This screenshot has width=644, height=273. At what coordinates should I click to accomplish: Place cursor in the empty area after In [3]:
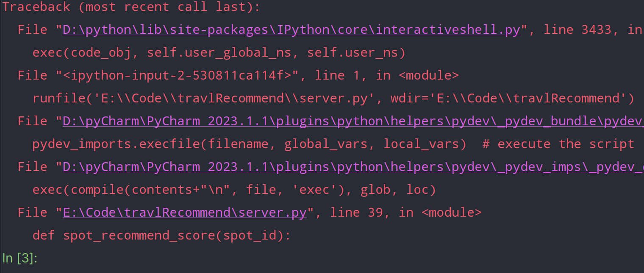coord(254,258)
